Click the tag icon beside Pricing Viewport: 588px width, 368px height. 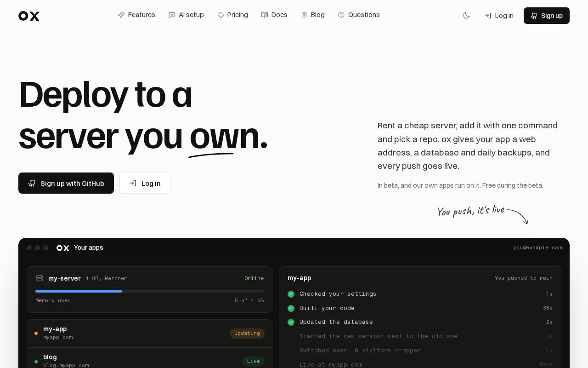coord(220,15)
